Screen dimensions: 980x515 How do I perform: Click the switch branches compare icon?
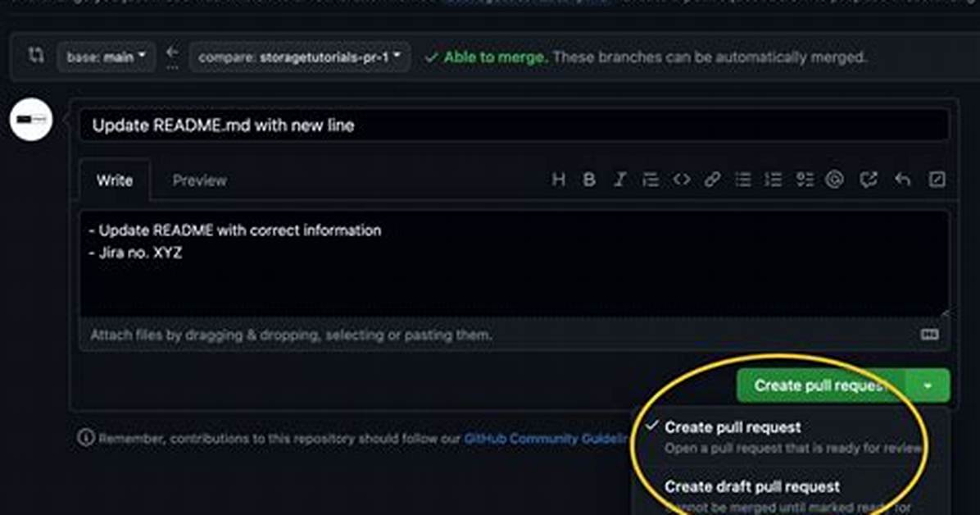(36, 56)
